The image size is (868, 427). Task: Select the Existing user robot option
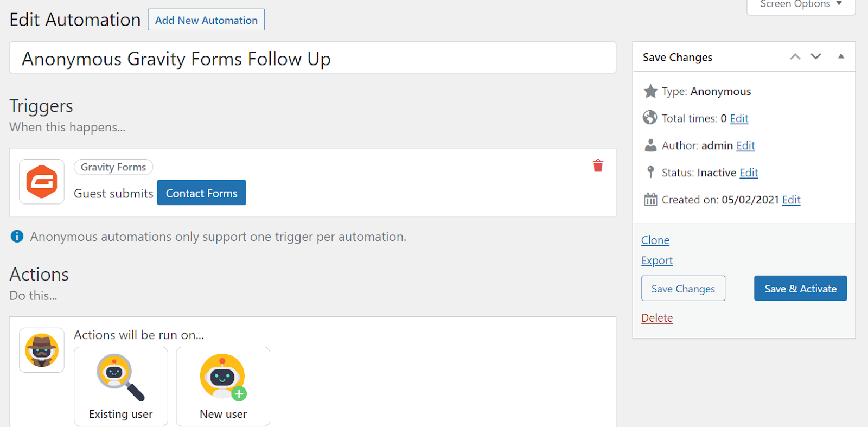[121, 386]
